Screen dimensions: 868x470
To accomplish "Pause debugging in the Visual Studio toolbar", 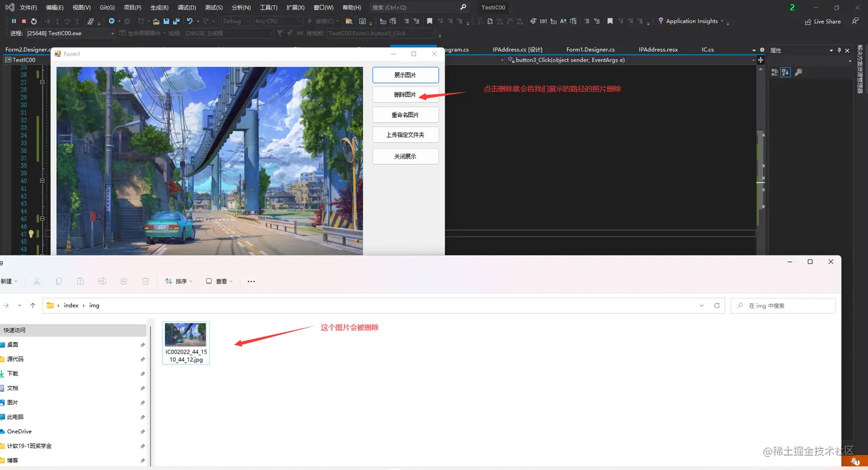I will [14, 21].
